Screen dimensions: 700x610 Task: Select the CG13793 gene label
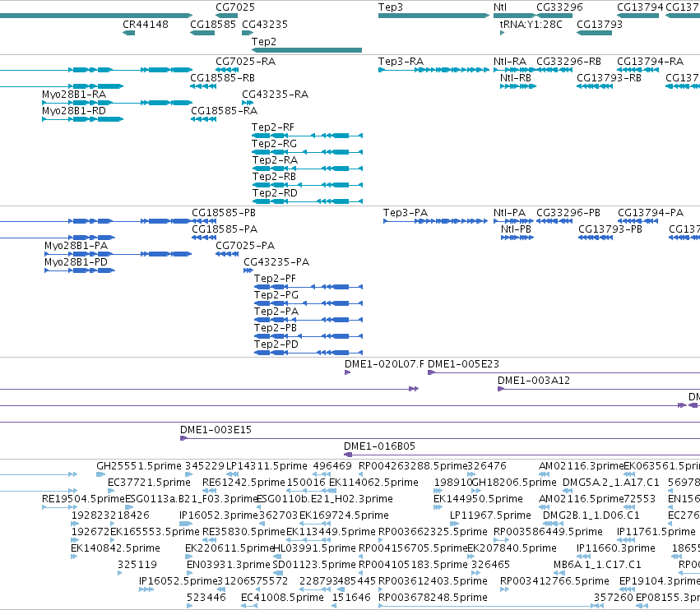[600, 24]
